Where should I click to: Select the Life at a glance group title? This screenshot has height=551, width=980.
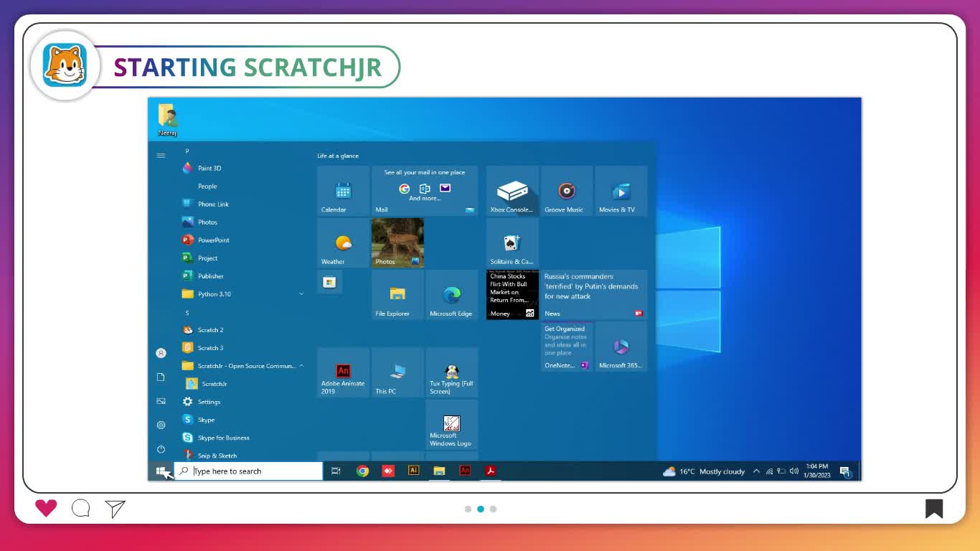pos(338,156)
